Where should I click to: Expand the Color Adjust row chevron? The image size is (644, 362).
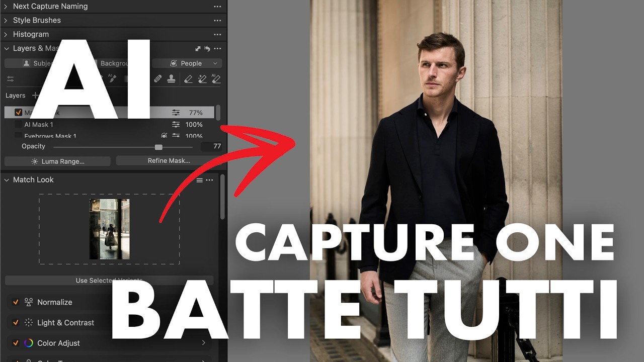click(x=204, y=343)
